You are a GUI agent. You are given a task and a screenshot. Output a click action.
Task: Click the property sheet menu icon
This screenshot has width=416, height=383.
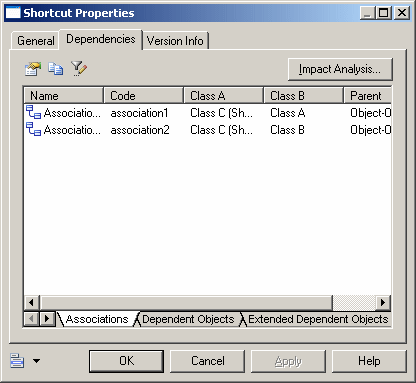(x=17, y=361)
